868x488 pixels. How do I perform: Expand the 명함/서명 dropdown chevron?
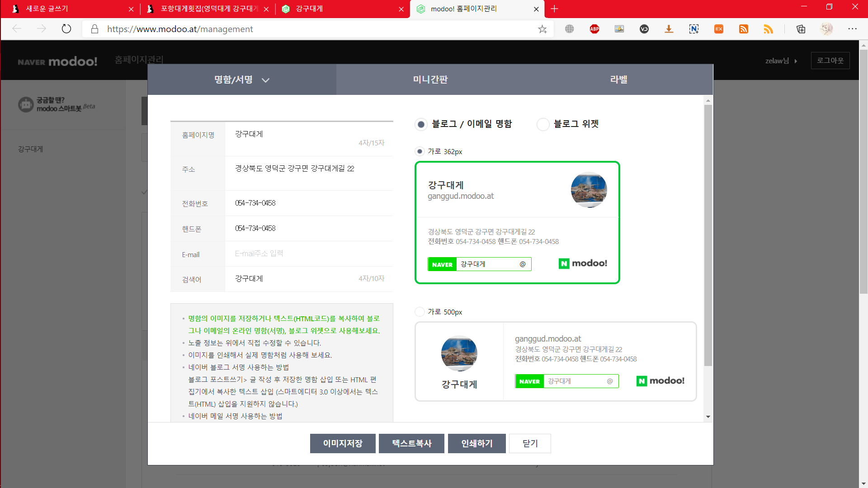[266, 80]
